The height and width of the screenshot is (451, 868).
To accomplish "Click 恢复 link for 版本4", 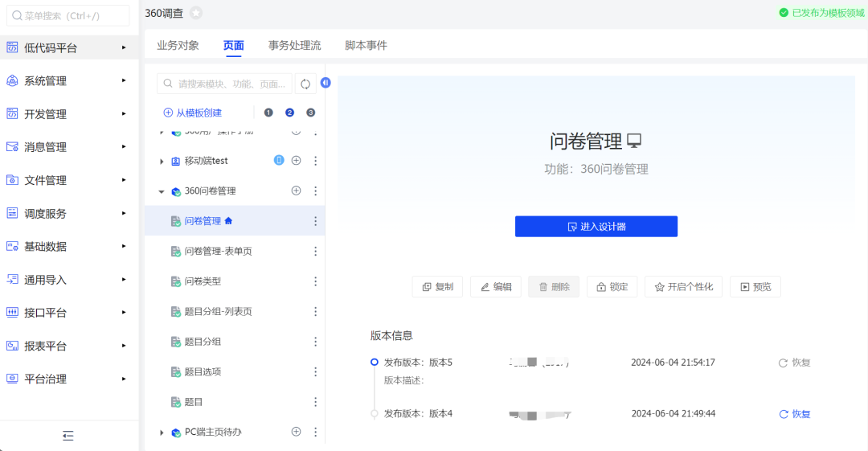I will point(795,414).
